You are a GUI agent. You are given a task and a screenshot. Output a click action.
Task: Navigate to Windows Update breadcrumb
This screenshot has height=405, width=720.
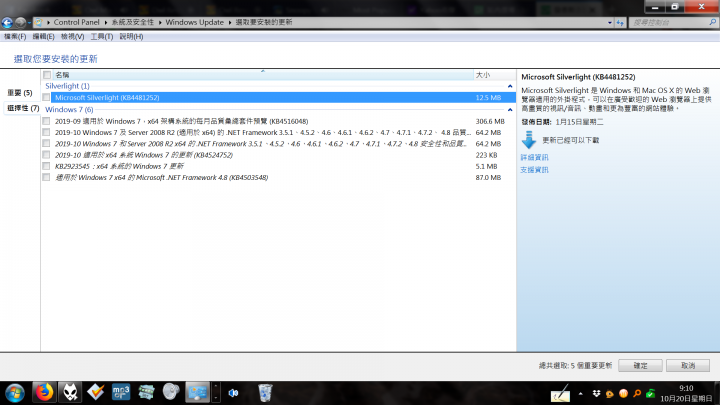[x=194, y=22]
